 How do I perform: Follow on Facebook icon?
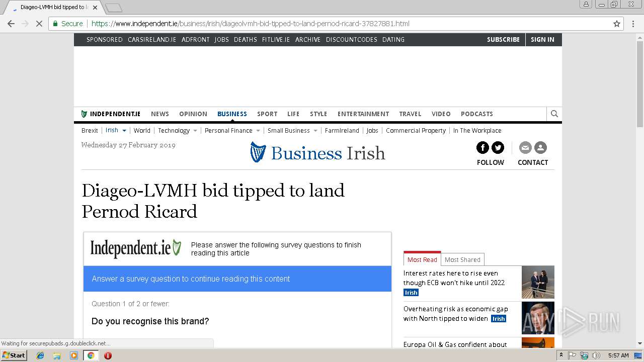pyautogui.click(x=482, y=147)
